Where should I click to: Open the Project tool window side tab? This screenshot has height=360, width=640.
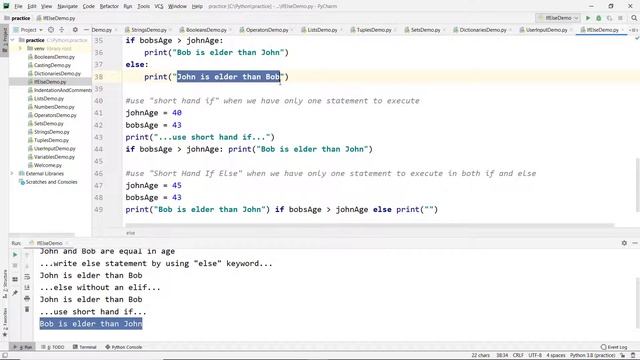coord(4,40)
